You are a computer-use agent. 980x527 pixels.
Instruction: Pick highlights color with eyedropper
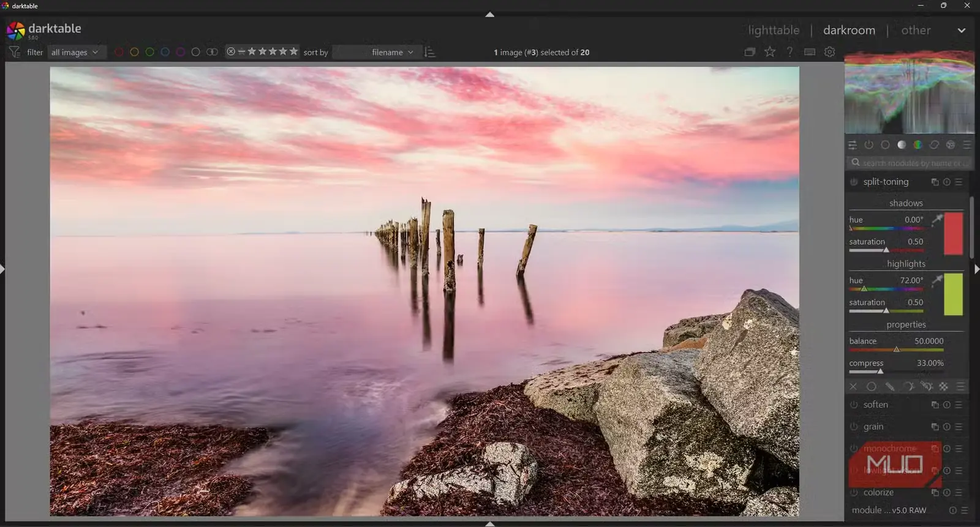937,280
